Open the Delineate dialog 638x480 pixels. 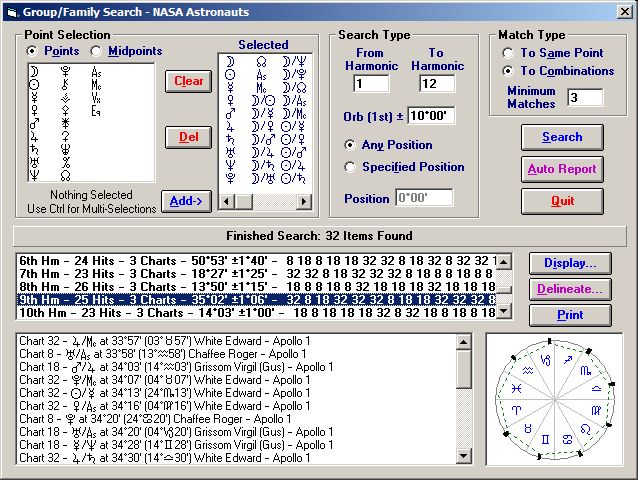pyautogui.click(x=570, y=290)
